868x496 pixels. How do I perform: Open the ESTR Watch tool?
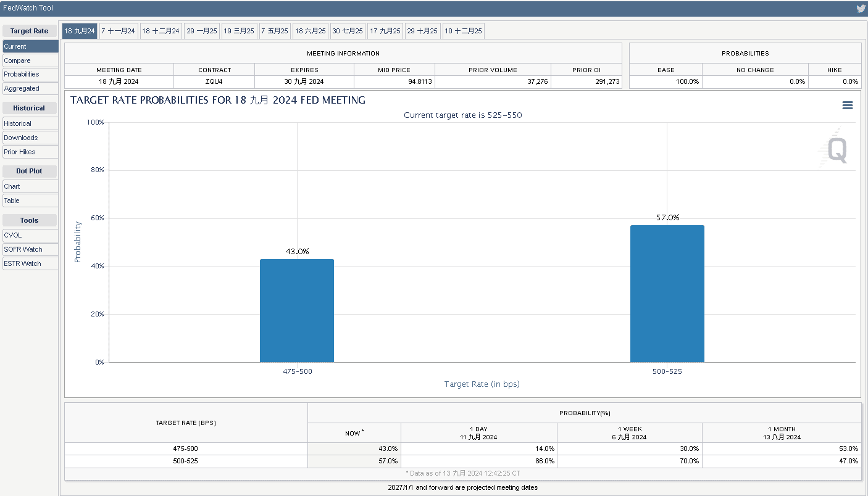[x=30, y=263]
